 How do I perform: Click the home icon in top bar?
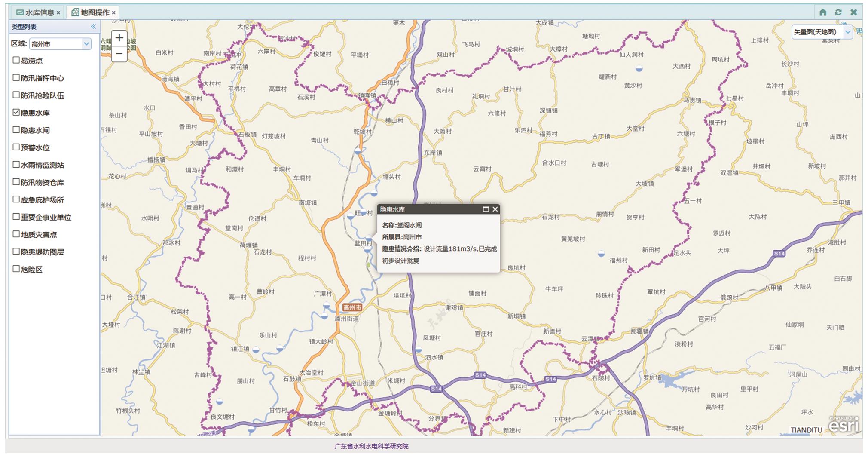point(822,12)
